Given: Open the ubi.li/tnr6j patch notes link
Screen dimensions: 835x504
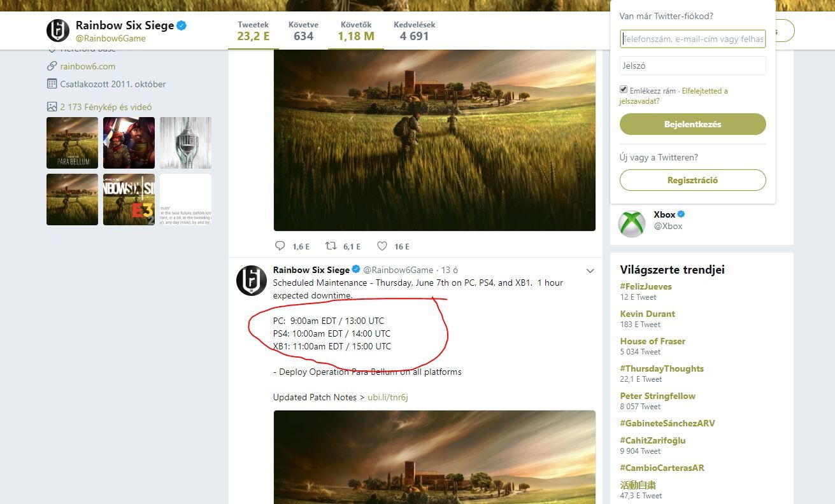Looking at the screenshot, I should (387, 397).
